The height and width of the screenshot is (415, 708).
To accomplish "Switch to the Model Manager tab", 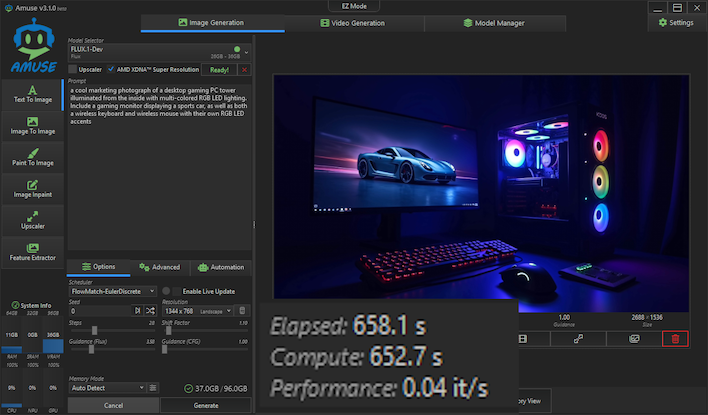I will pos(495,23).
